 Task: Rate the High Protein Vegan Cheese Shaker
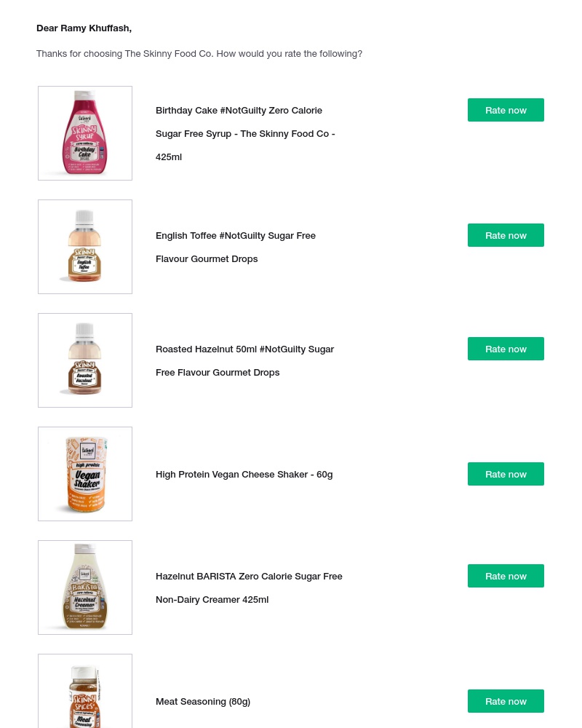tap(506, 474)
